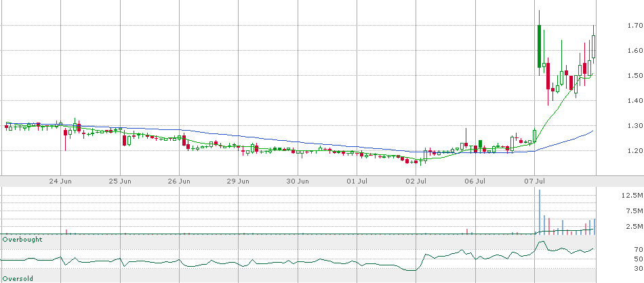Select the 1.40 price axis label
Image resolution: width=644 pixels, height=283 pixels.
pos(635,100)
